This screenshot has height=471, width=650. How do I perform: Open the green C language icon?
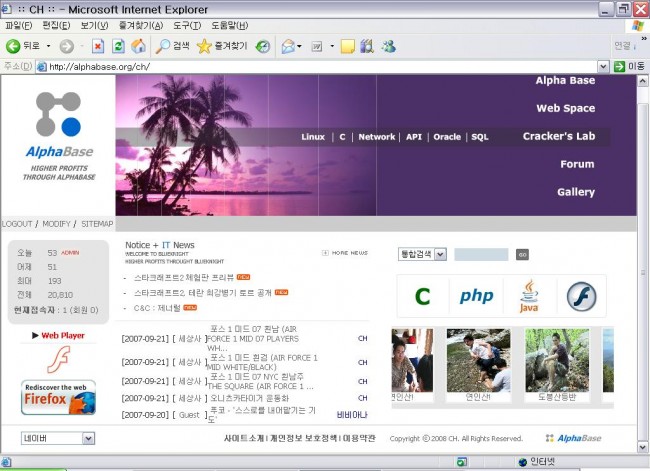(x=422, y=296)
